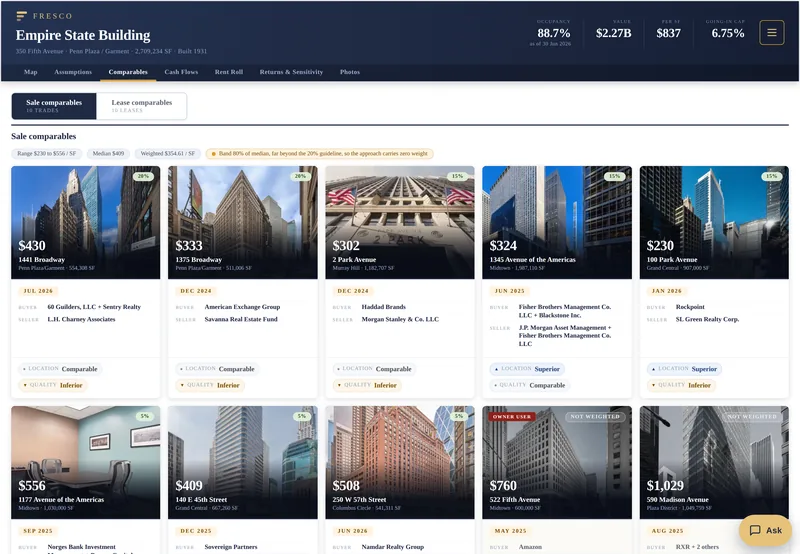Click the Fresco logo icon
This screenshot has height=554, width=800.
coord(21,16)
